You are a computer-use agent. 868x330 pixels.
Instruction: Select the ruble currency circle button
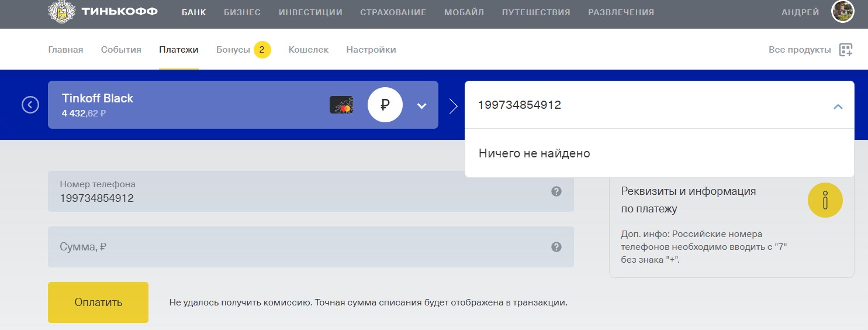click(x=385, y=105)
